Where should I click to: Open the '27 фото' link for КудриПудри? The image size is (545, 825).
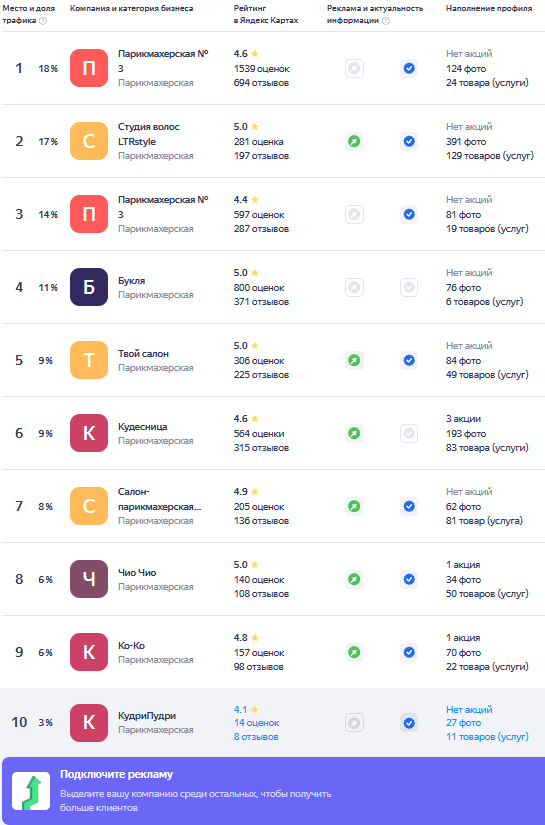point(463,723)
